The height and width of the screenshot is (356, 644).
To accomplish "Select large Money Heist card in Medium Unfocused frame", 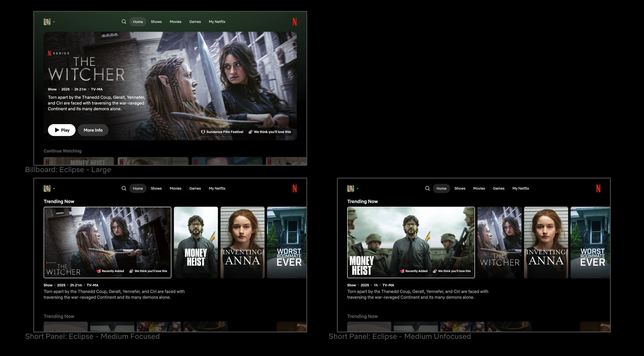I will (411, 242).
